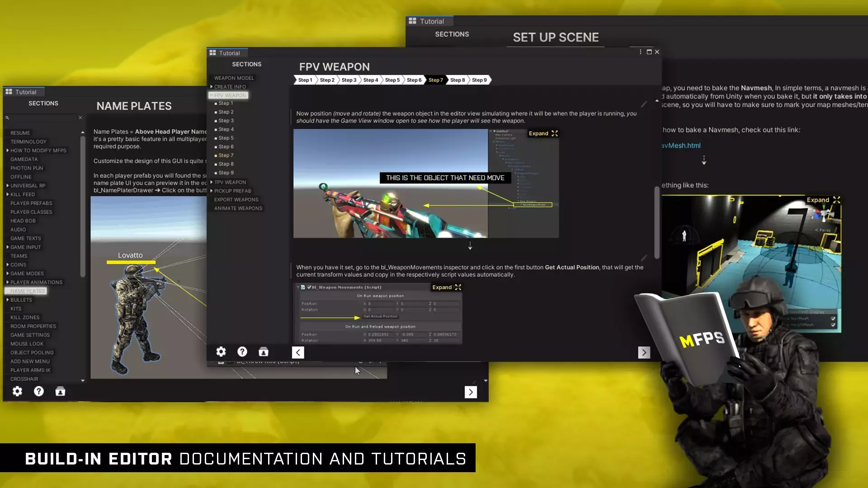Screen dimensions: 868x488
Task: Click the gear icon in Name Plates window
Action: [17, 391]
